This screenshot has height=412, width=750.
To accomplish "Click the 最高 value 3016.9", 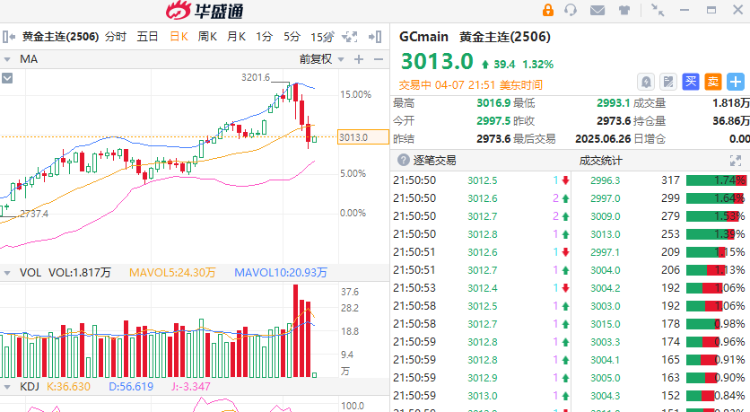I will (493, 103).
